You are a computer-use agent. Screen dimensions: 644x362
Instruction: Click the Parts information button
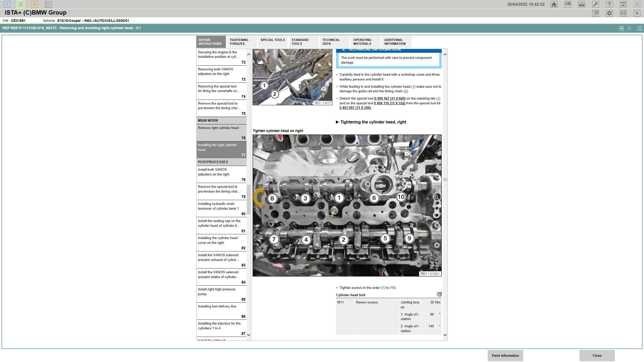coord(505,355)
